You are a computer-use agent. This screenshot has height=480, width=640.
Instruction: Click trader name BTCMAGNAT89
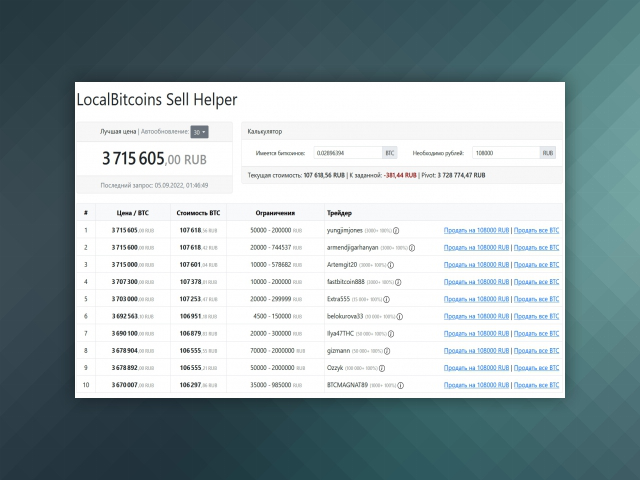tap(347, 385)
